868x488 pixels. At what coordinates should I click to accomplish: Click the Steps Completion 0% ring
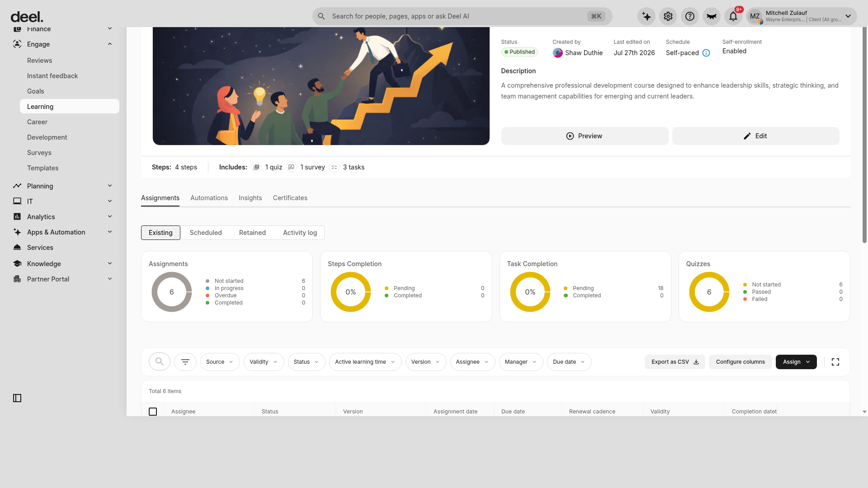pos(351,292)
